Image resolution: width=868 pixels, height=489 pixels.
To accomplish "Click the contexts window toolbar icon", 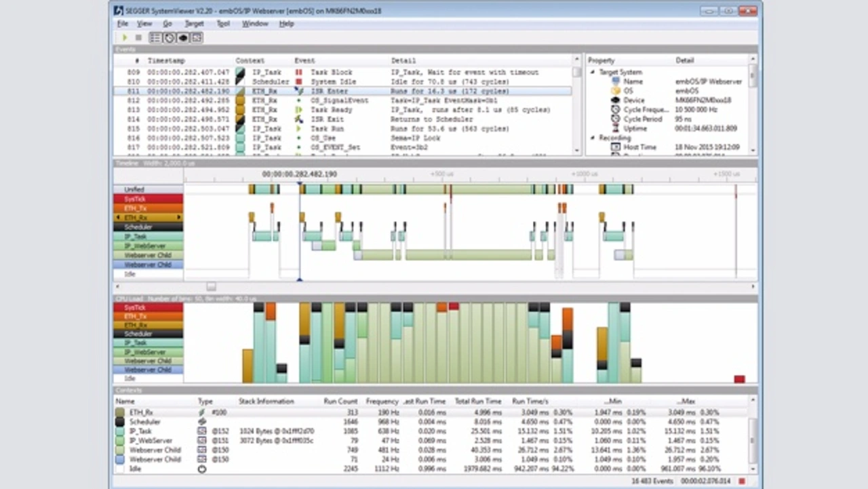I will [x=197, y=38].
